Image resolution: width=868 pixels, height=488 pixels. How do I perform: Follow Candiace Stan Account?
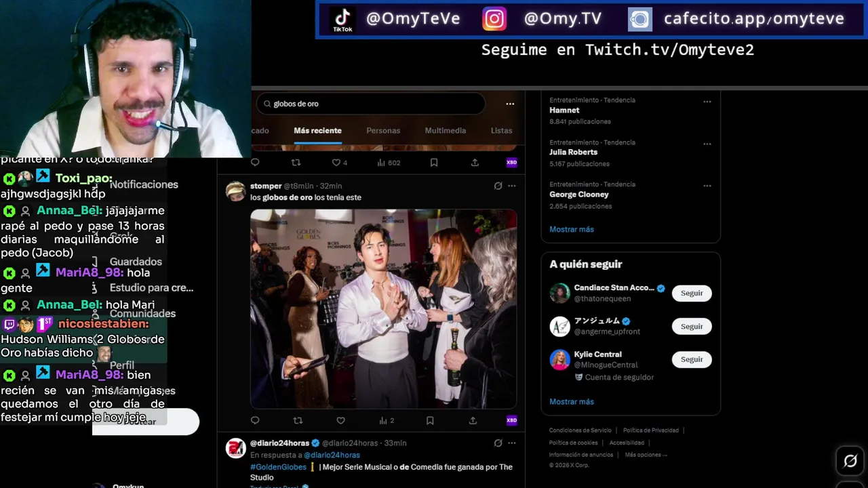pyautogui.click(x=692, y=293)
